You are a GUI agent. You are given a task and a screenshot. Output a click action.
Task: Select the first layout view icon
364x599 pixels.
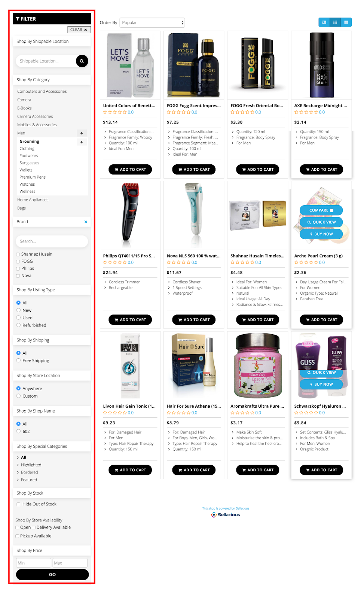coord(324,22)
